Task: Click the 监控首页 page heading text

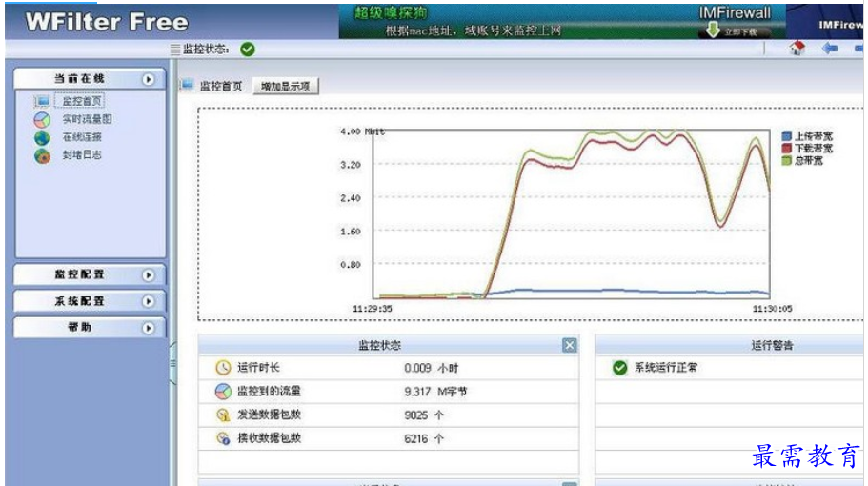Action: pos(221,87)
